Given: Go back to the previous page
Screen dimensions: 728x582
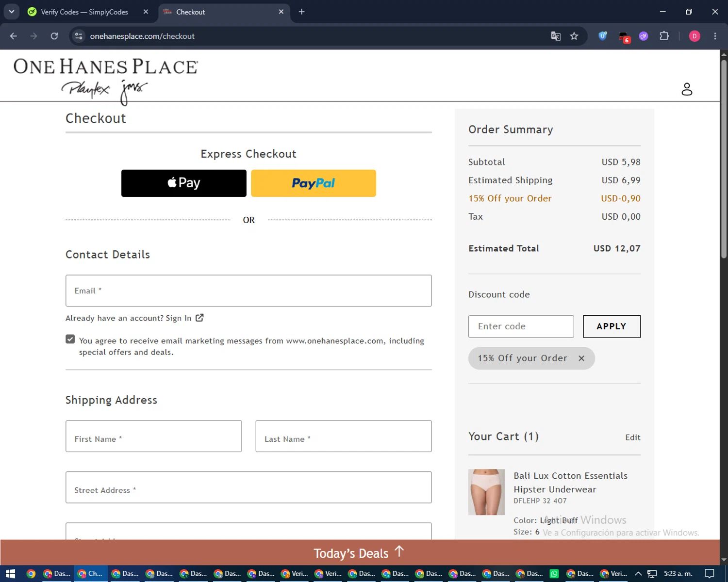Looking at the screenshot, I should [x=13, y=36].
